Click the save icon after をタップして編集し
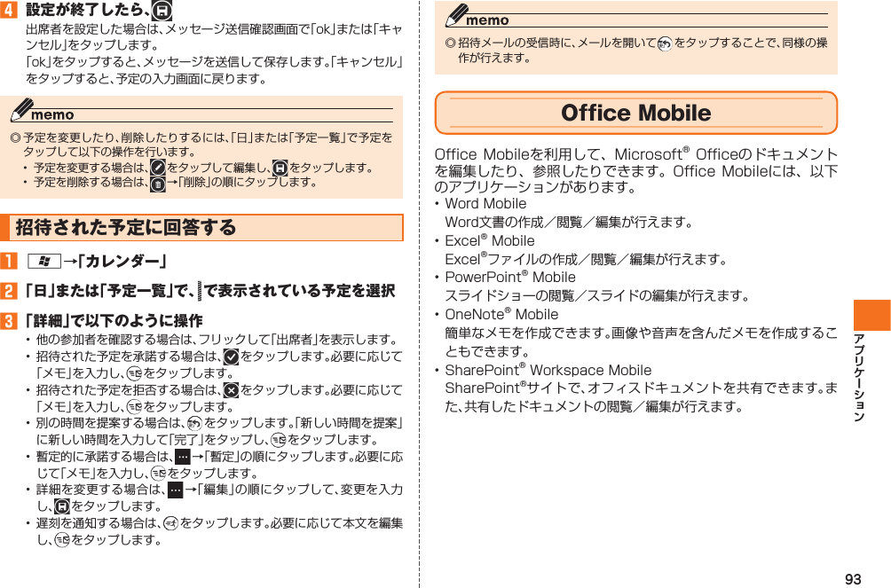 280,168
